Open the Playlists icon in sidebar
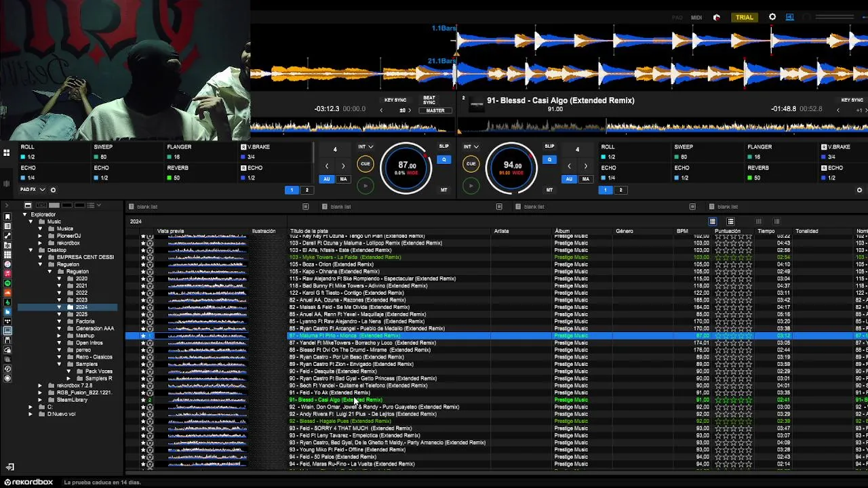868x488 pixels. coord(7,226)
